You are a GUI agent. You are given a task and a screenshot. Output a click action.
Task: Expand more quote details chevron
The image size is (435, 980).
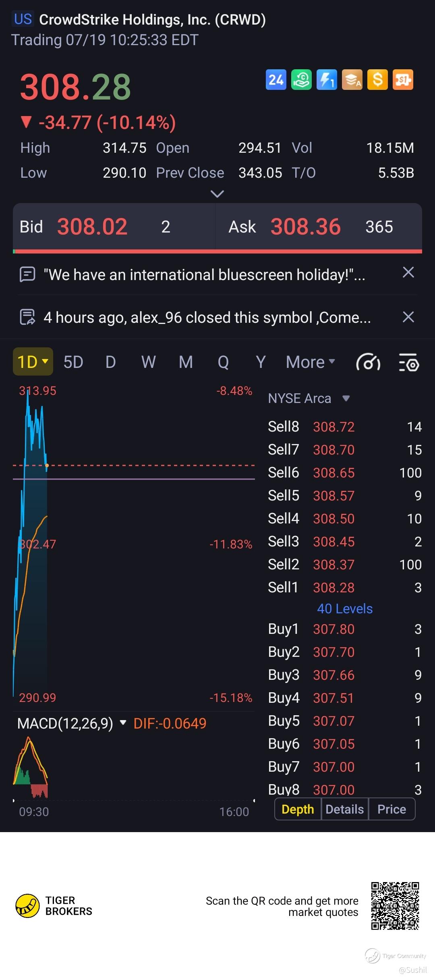coord(217,194)
